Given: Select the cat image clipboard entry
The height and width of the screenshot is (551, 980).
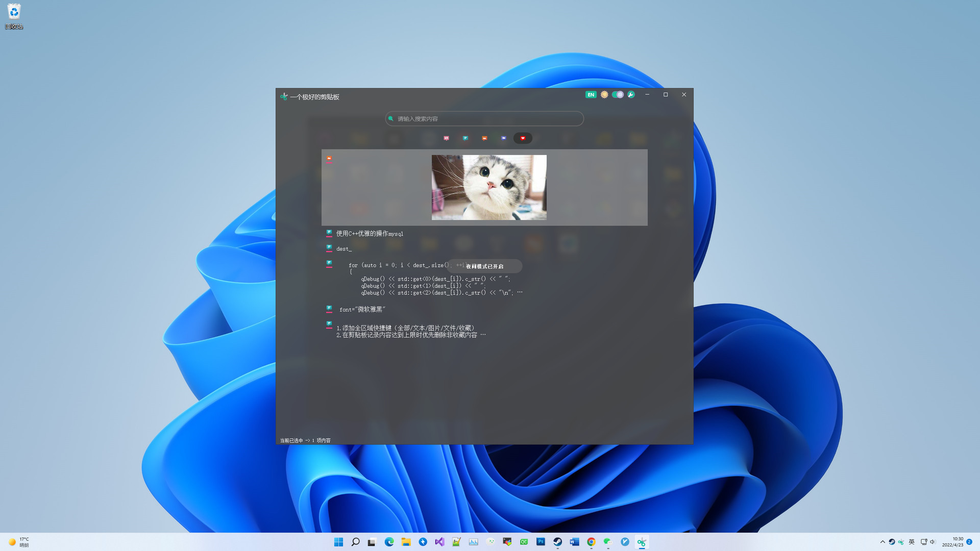Looking at the screenshot, I should click(x=488, y=187).
